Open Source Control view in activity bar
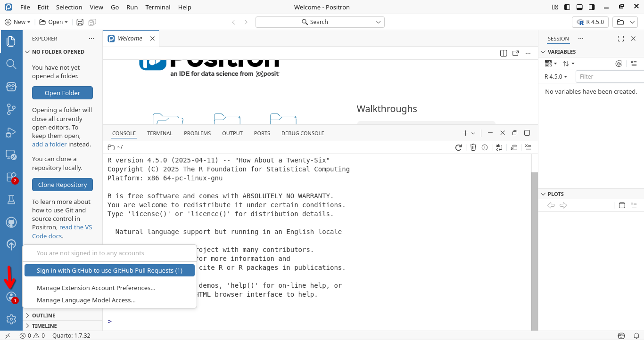This screenshot has height=340, width=644. (x=11, y=109)
